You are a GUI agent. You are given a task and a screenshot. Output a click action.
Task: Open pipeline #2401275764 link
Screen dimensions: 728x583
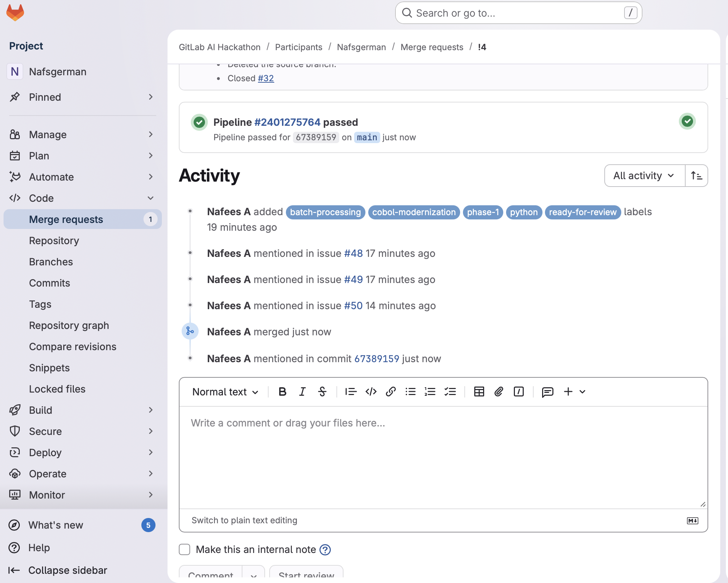coord(287,122)
